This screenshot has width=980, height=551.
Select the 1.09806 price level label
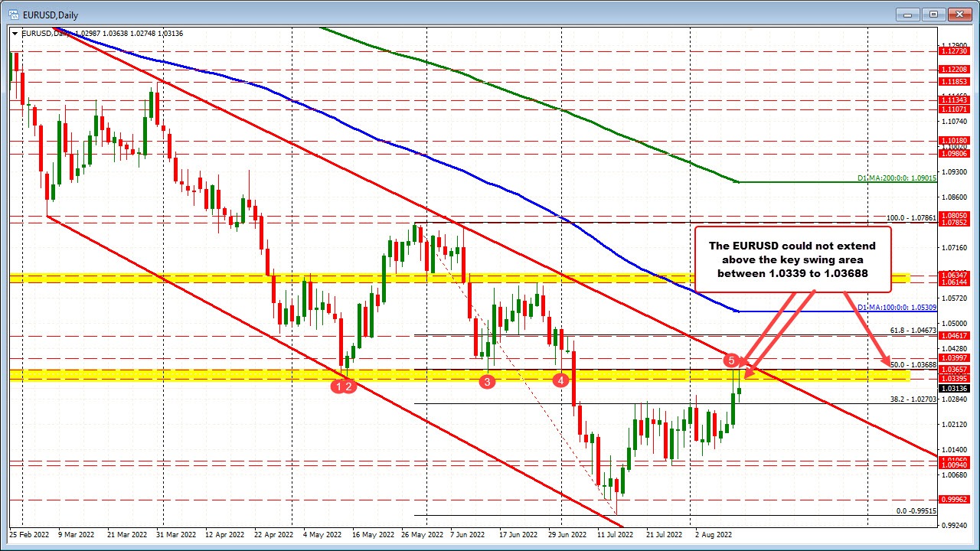pos(954,153)
